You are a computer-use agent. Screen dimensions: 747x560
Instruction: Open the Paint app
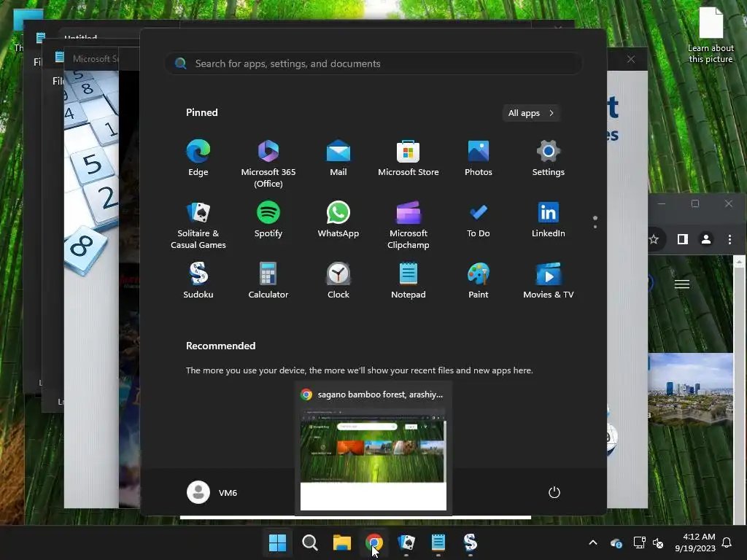[x=479, y=281]
